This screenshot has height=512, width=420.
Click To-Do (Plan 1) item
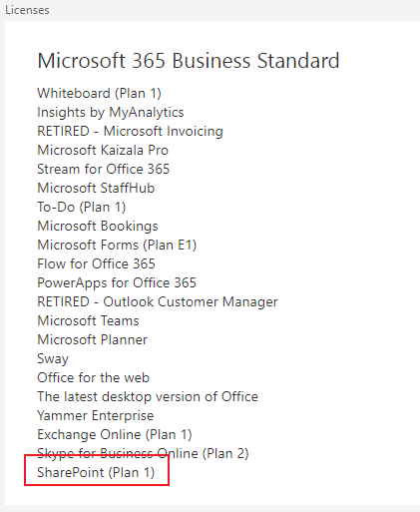[x=82, y=207]
